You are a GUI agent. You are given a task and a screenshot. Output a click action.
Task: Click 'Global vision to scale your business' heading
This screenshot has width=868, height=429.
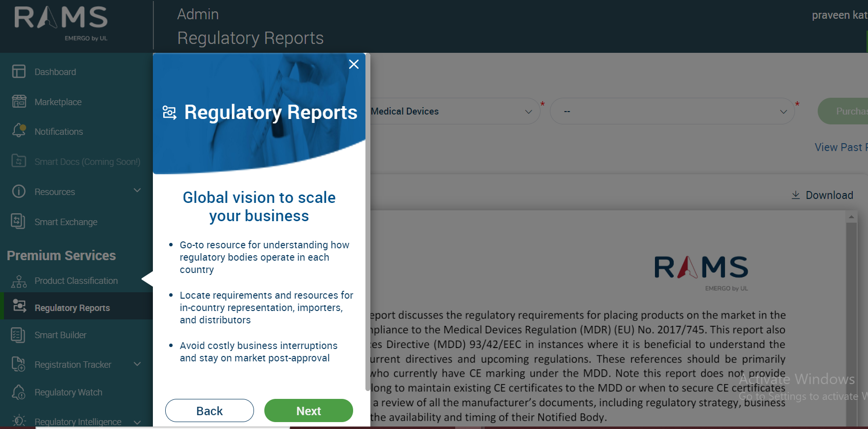(259, 206)
